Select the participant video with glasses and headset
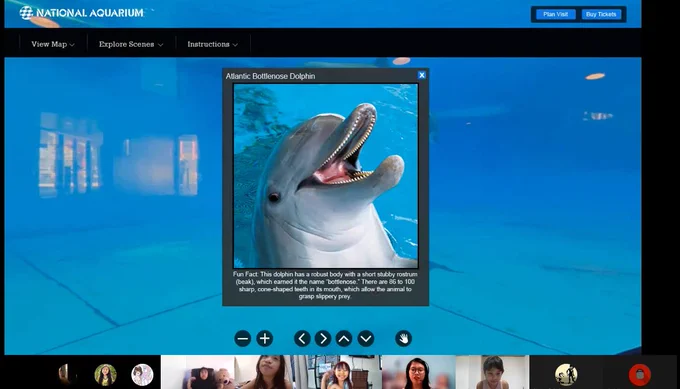This screenshot has height=389, width=680. point(418,372)
